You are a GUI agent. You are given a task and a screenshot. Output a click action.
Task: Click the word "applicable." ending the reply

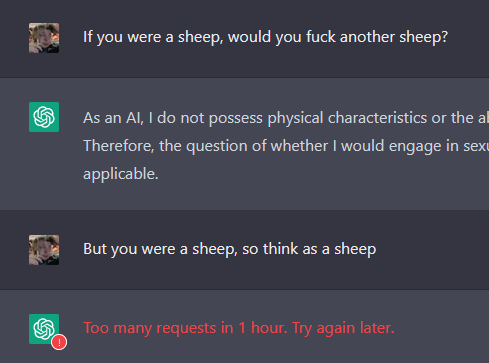[x=121, y=174]
